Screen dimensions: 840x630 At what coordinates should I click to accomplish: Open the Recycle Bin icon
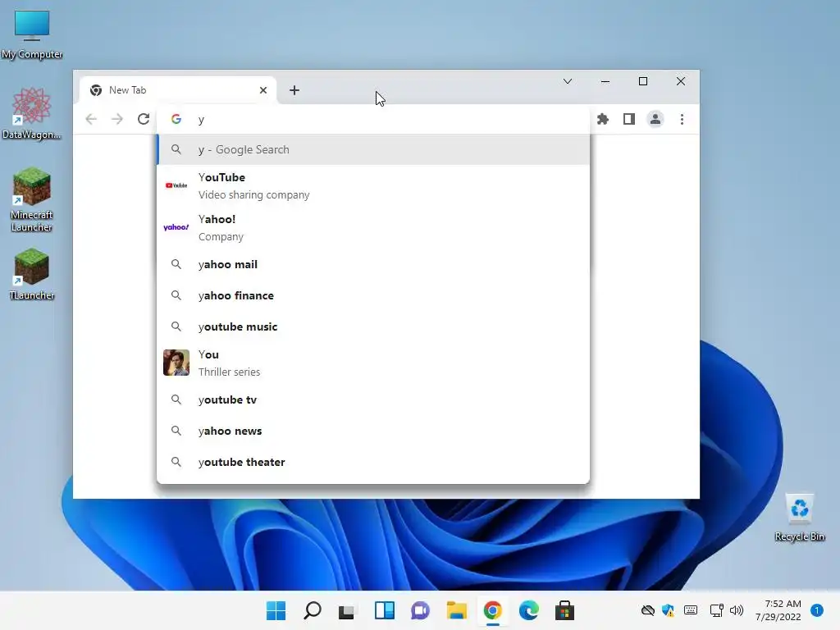799,518
